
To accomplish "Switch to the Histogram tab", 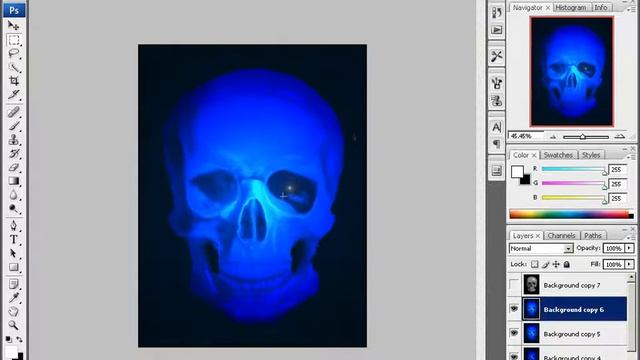I will pos(571,8).
